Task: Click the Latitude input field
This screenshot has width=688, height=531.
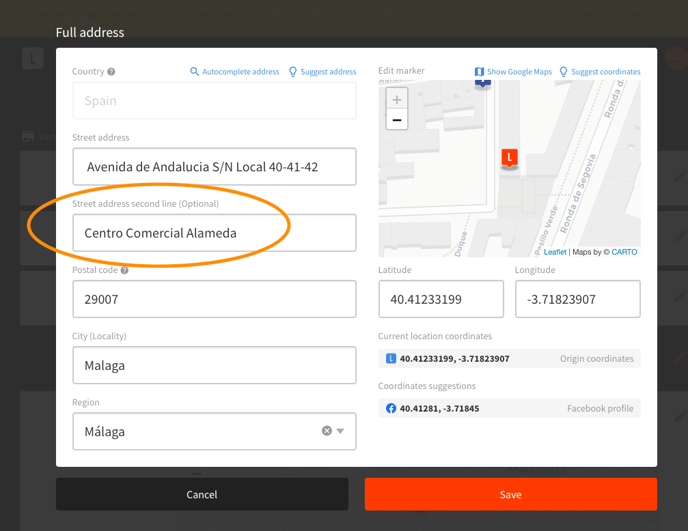Action: pos(440,299)
